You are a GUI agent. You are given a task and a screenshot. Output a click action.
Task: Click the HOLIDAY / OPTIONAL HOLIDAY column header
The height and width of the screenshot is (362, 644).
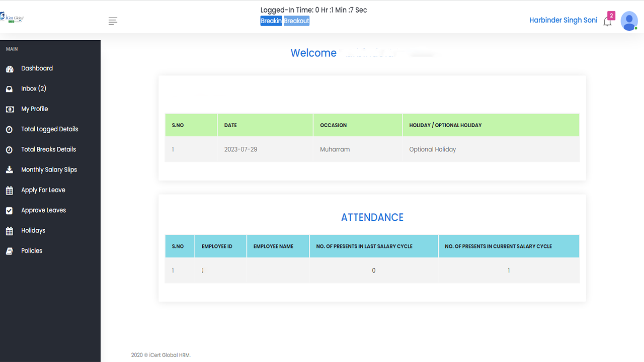click(491, 125)
